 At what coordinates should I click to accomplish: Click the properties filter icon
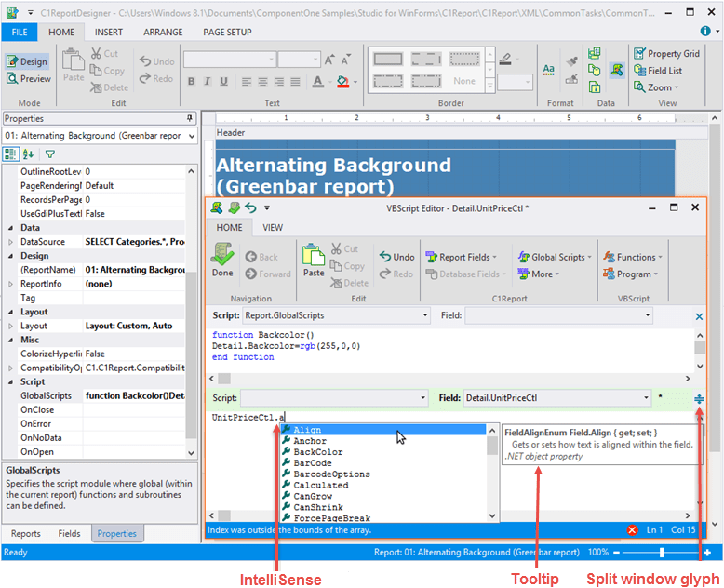coord(50,154)
